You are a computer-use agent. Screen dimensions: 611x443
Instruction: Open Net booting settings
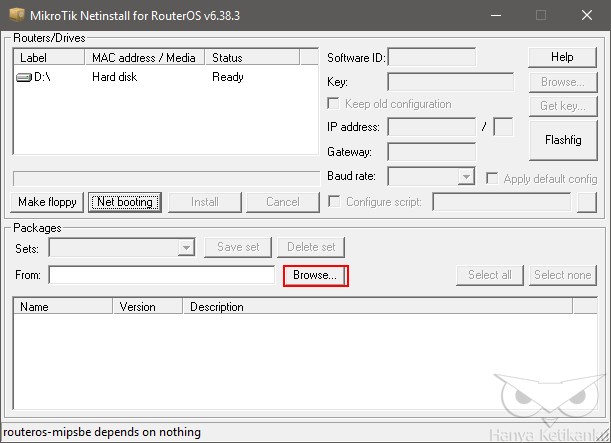(x=125, y=202)
